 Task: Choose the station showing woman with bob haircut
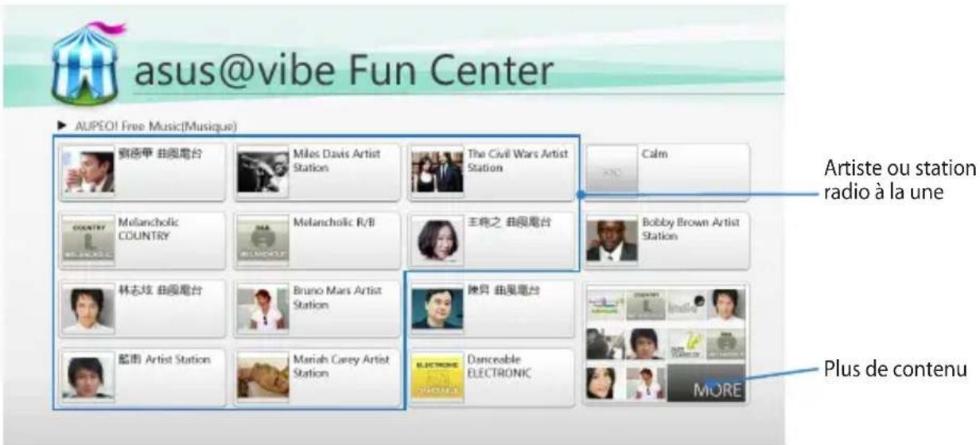[x=492, y=240]
